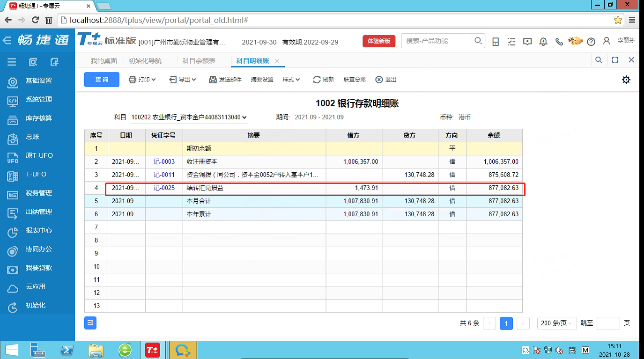The image size is (644, 359).
Task: Click the monkey mascot customer service icon
Action: click(575, 41)
